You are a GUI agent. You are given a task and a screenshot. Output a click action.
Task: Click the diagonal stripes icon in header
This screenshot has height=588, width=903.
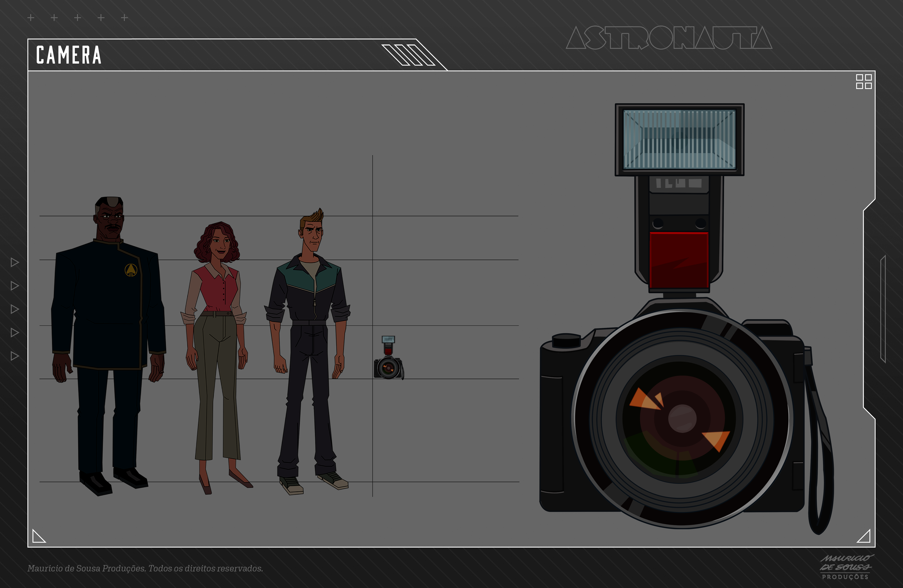click(x=408, y=55)
